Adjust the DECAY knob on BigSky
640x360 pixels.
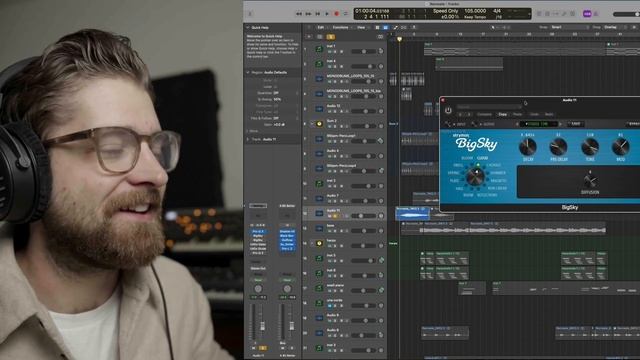pyautogui.click(x=527, y=147)
